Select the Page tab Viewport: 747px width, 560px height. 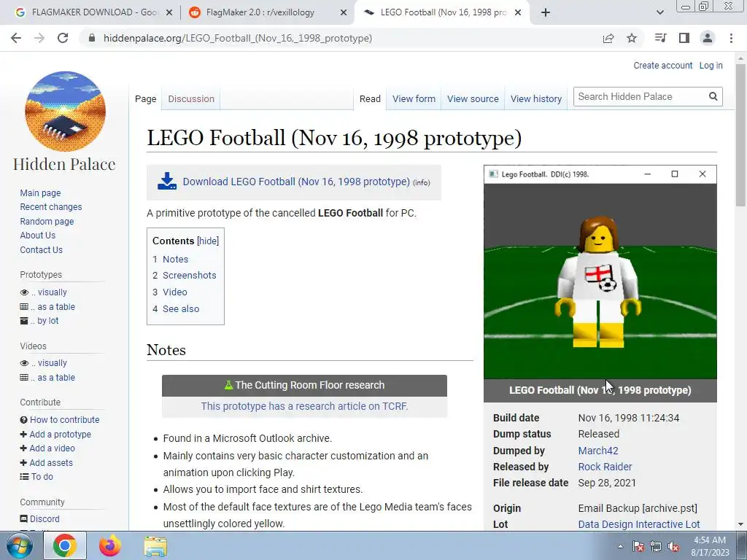tap(145, 98)
